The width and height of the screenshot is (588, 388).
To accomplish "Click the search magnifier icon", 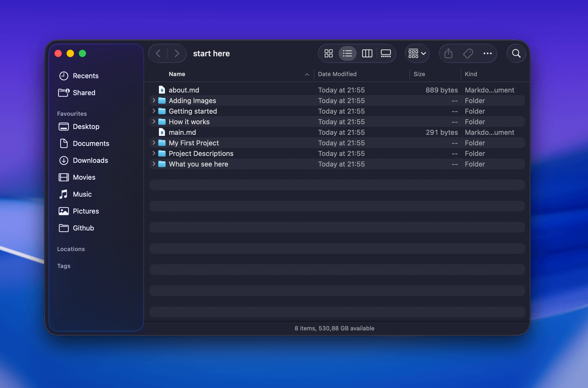I will (x=516, y=53).
